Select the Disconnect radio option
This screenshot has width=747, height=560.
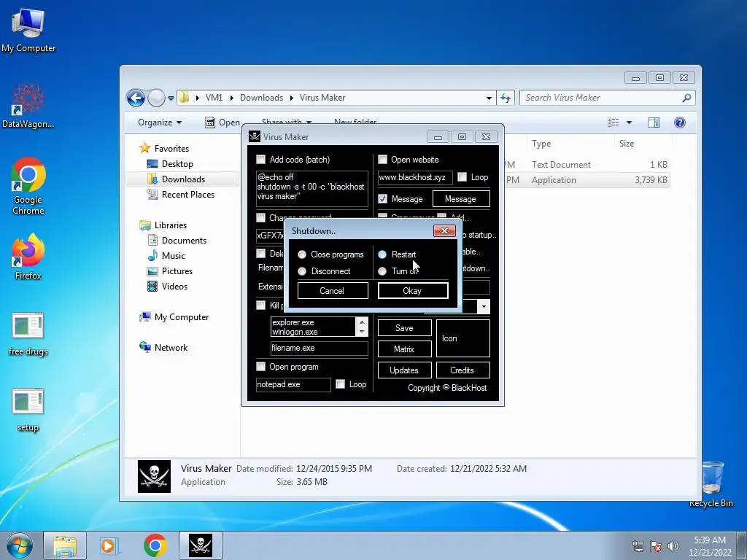click(x=302, y=271)
